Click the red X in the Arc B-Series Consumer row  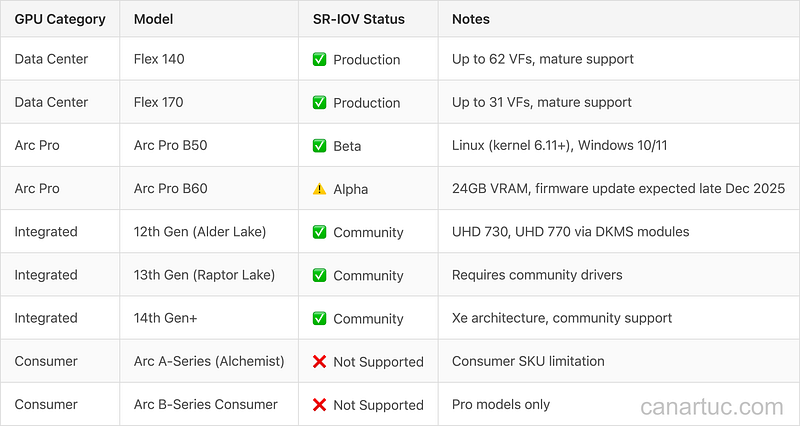coord(319,405)
